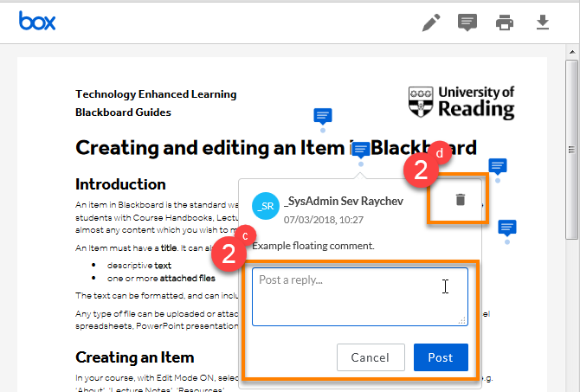Open the comment marker right of the timestamp
Viewport: 580px width, 392px height.
click(x=507, y=228)
